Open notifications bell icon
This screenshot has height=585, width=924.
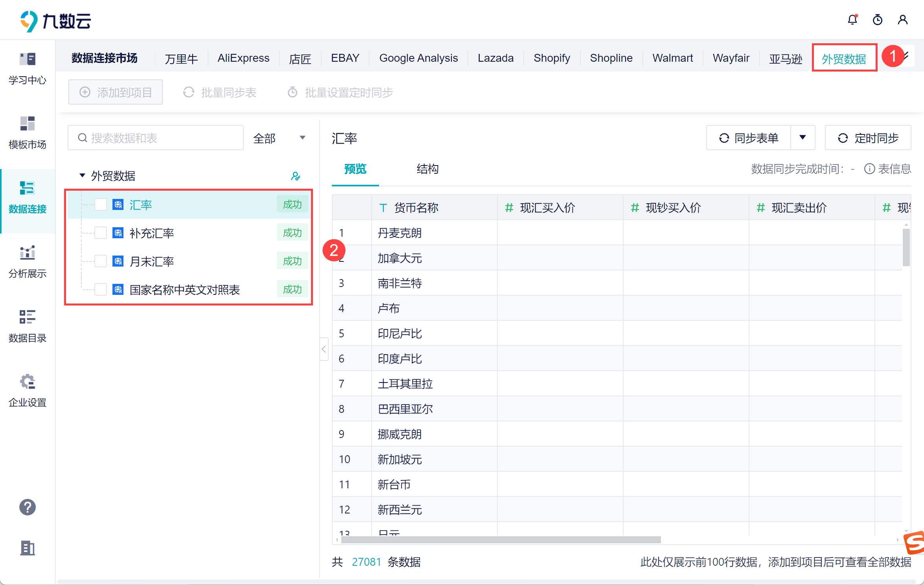tap(852, 20)
